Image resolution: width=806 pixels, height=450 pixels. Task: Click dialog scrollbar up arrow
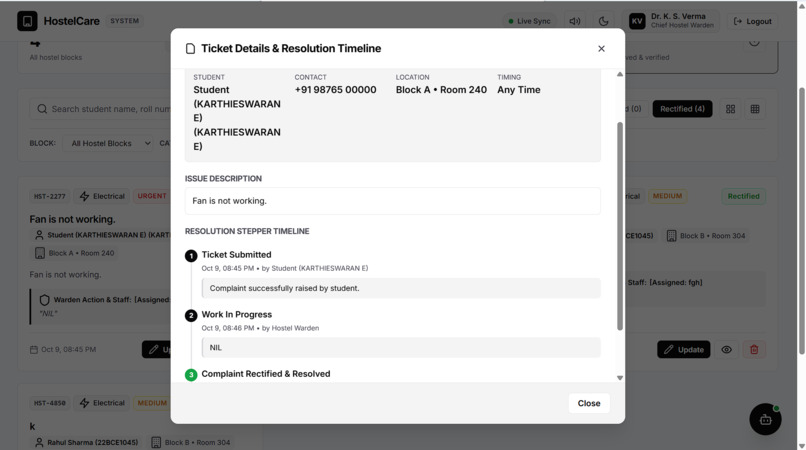click(x=620, y=75)
